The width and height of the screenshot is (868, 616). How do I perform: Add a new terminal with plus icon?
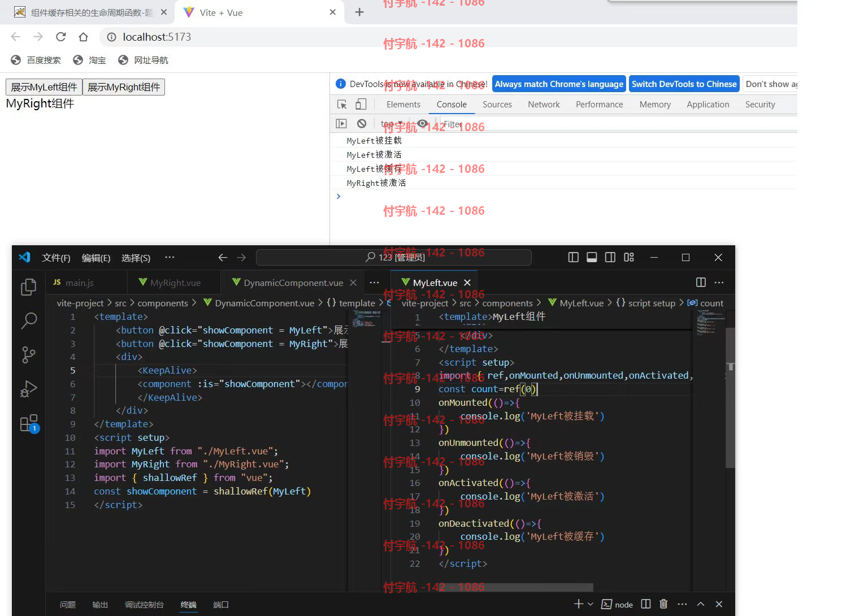point(579,604)
